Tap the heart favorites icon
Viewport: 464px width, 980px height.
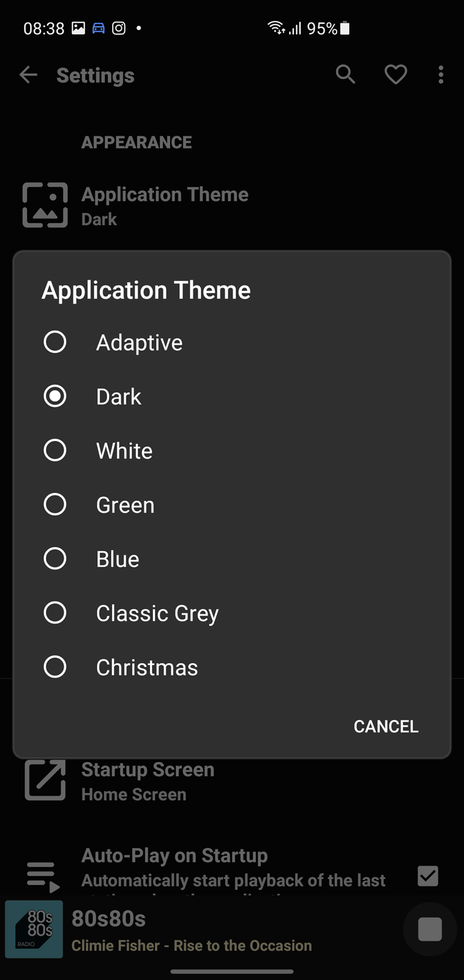(395, 75)
